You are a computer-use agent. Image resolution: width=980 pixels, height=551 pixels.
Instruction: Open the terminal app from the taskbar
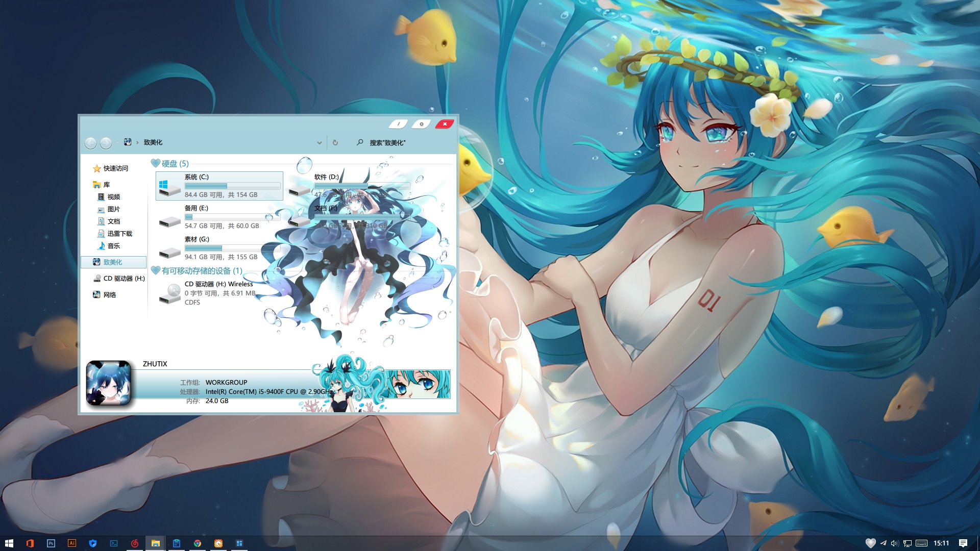pyautogui.click(x=114, y=542)
